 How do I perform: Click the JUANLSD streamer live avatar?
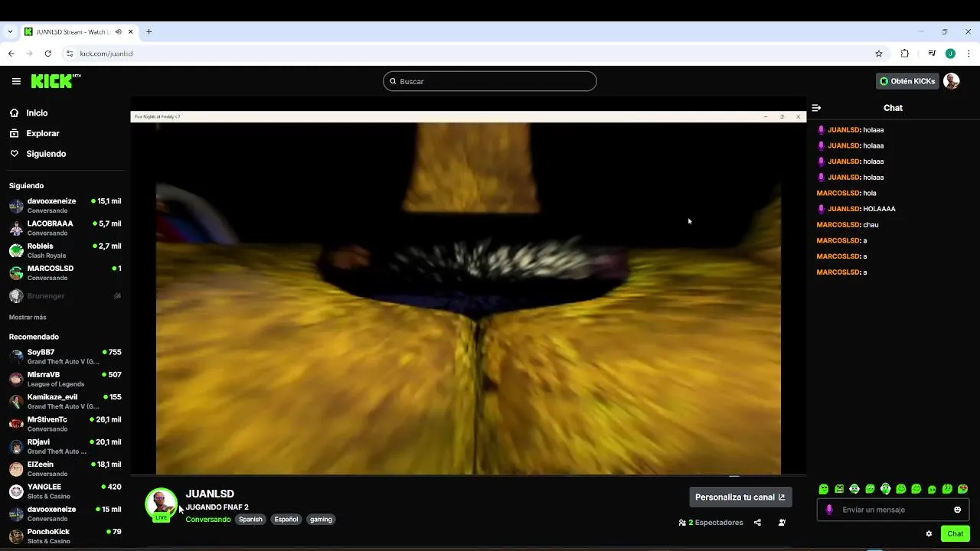161,504
